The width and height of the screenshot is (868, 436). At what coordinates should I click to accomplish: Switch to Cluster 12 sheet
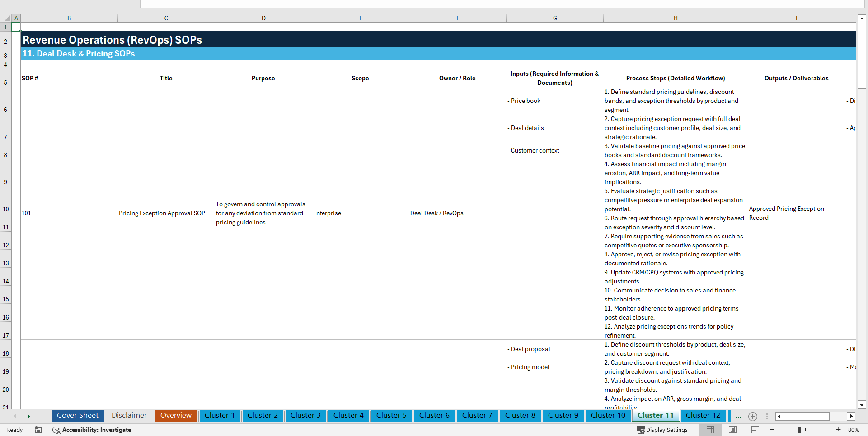coord(703,416)
